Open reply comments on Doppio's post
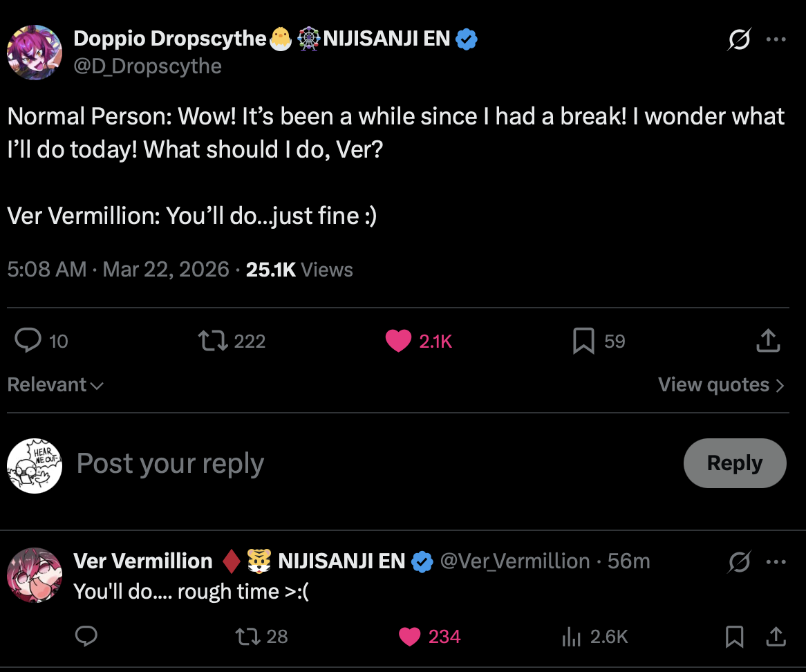This screenshot has height=672, width=806. click(x=28, y=340)
